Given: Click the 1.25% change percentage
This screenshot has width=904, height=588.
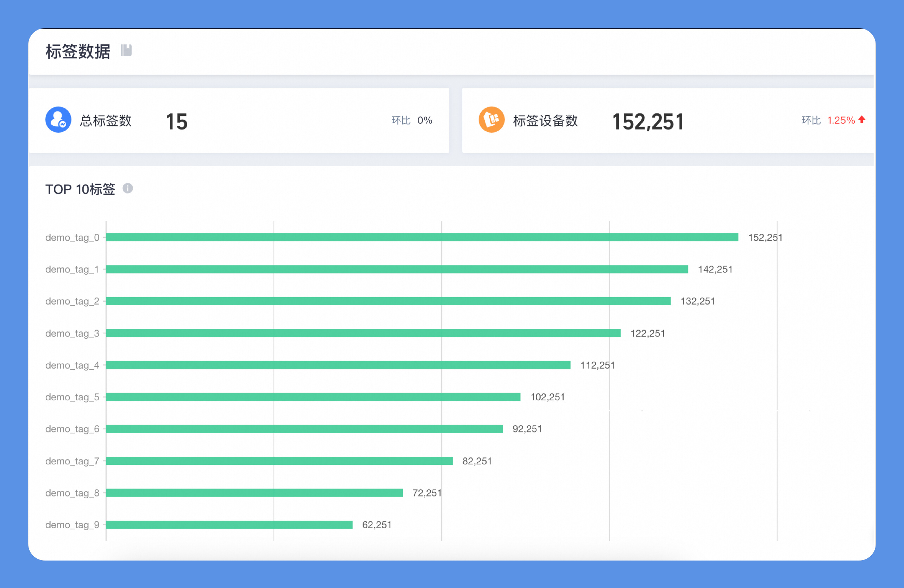Looking at the screenshot, I should pos(841,120).
